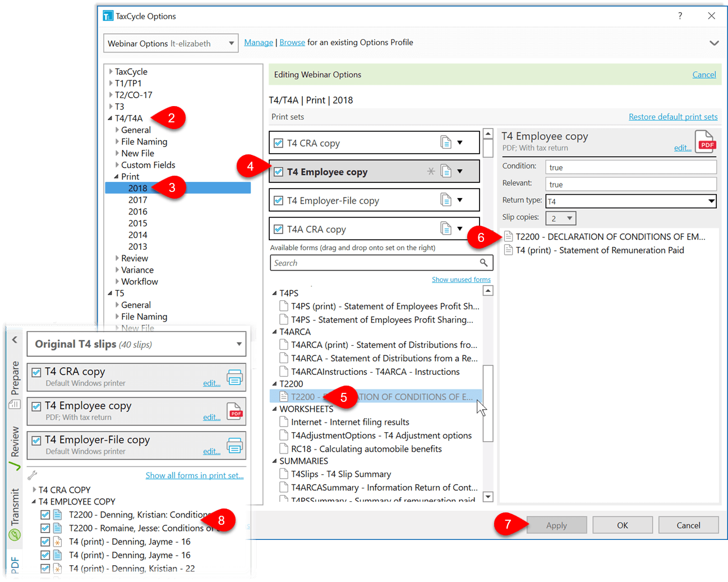Click the search magnifier icon in forms search
Screen dimensions: 728x582
click(483, 263)
